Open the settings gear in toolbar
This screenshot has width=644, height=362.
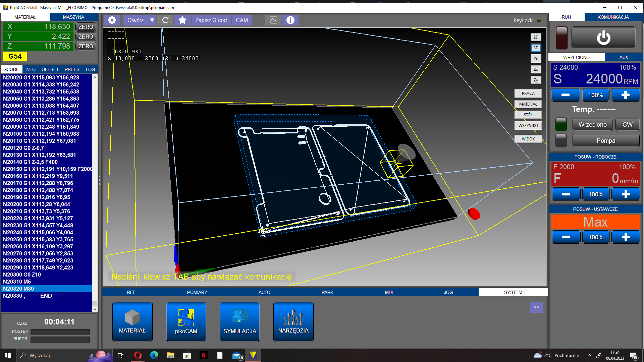click(112, 20)
